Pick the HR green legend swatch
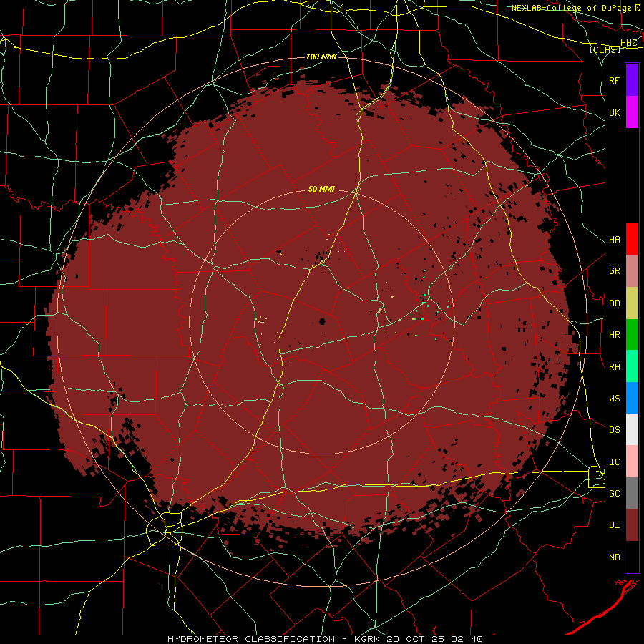The image size is (644, 644). tap(632, 335)
